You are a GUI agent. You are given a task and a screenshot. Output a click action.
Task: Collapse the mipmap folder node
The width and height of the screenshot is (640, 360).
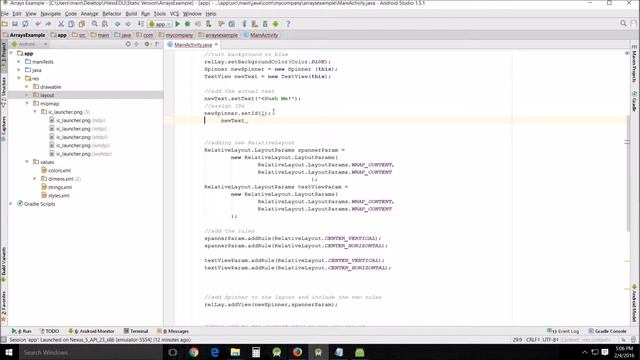coord(27,104)
